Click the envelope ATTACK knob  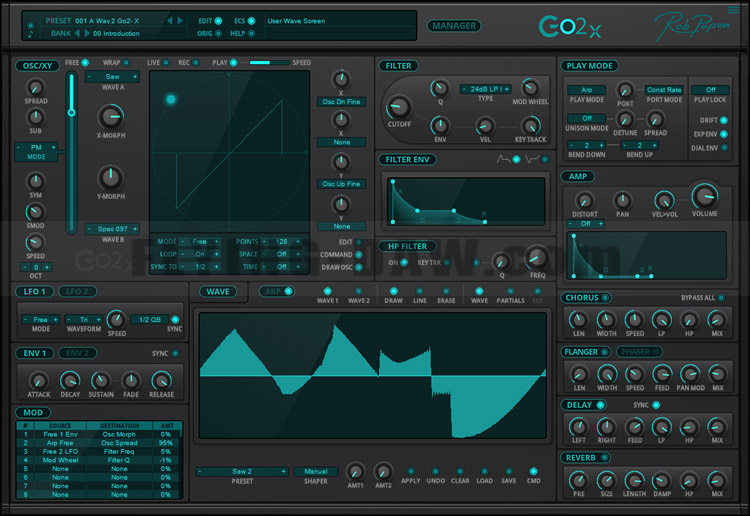[38, 381]
